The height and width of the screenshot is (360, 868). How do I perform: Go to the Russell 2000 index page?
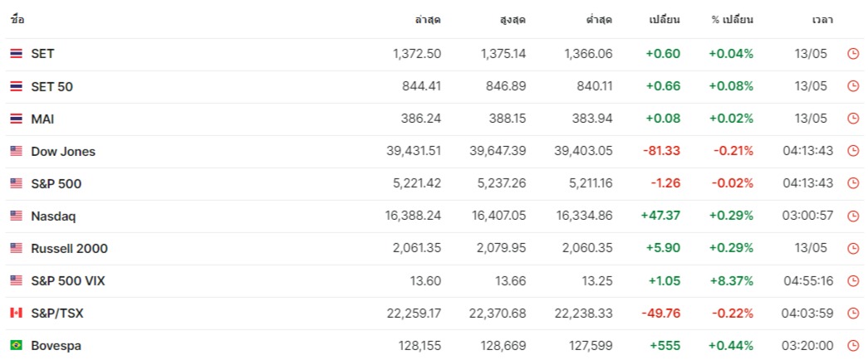click(x=69, y=248)
